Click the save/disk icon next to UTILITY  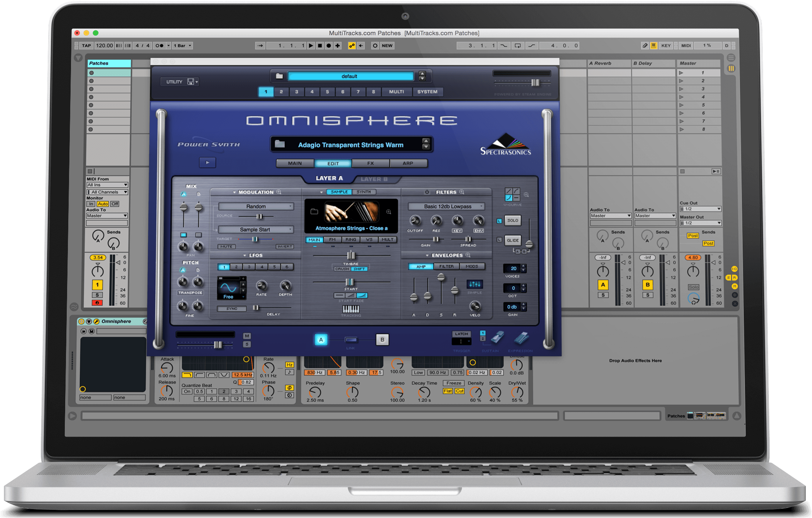tap(191, 81)
